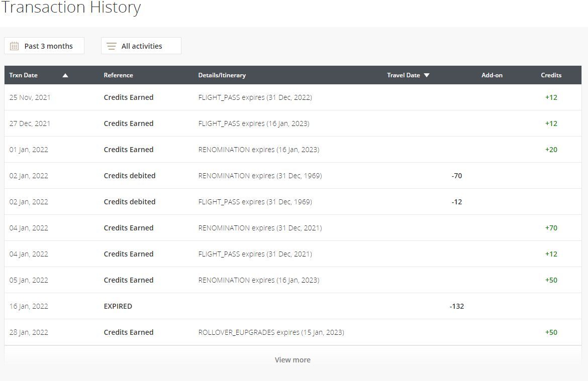
Task: Click the calendar icon beside Past 3 months
Action: coord(14,46)
